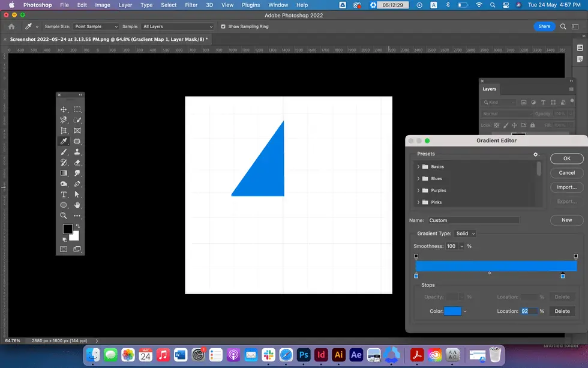
Task: Choose the Horizontal Type tool
Action: 63,194
